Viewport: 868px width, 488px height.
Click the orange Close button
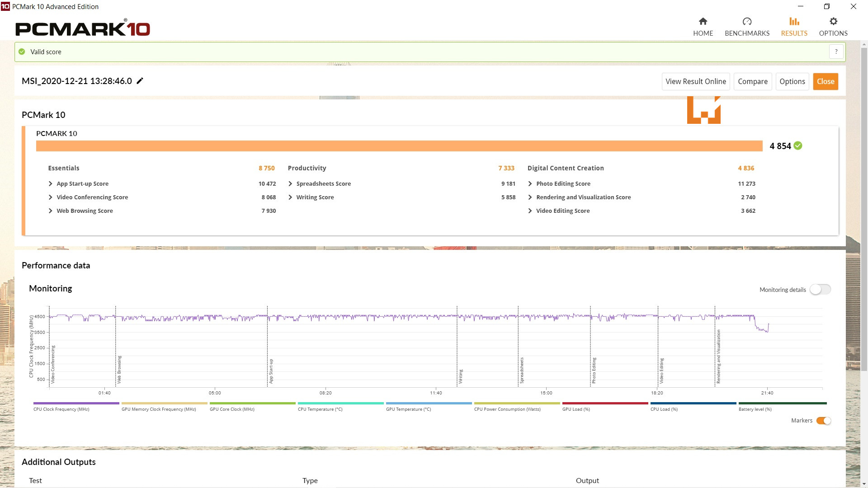(x=825, y=81)
